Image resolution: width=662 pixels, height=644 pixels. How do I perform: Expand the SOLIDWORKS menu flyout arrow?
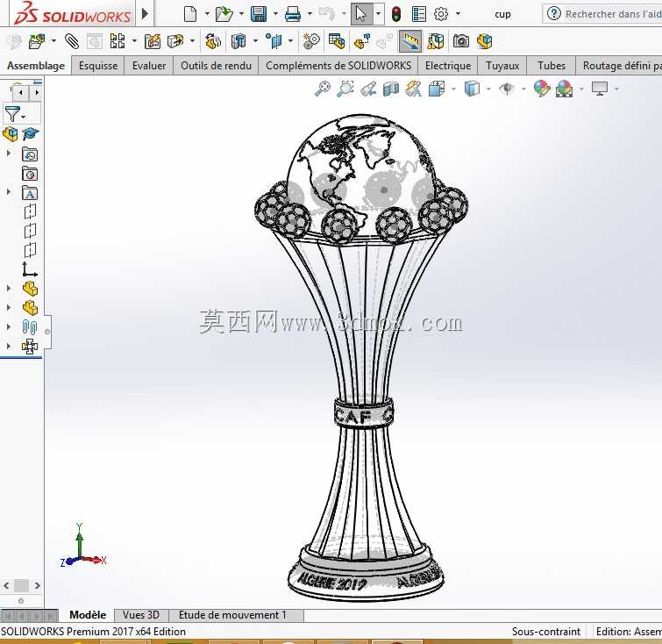[x=145, y=14]
